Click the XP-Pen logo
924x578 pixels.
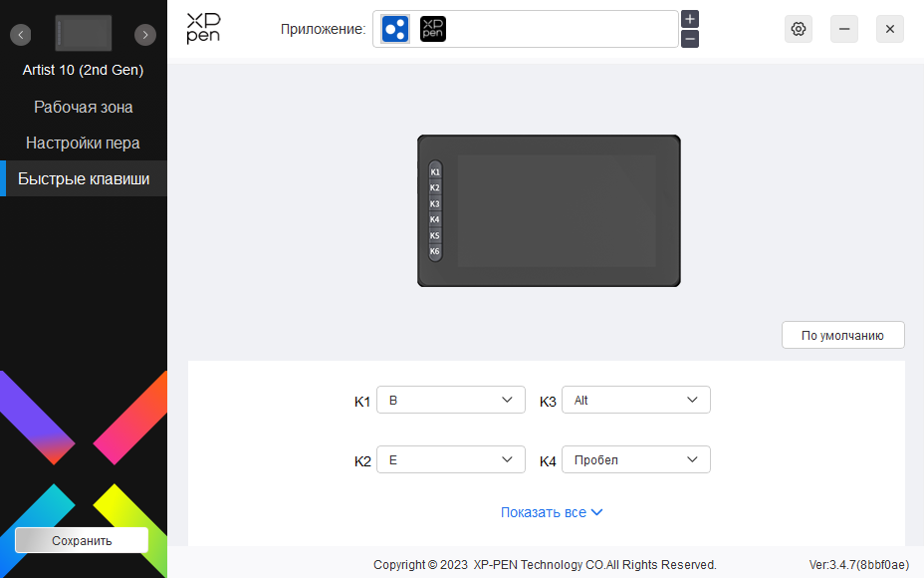click(203, 28)
